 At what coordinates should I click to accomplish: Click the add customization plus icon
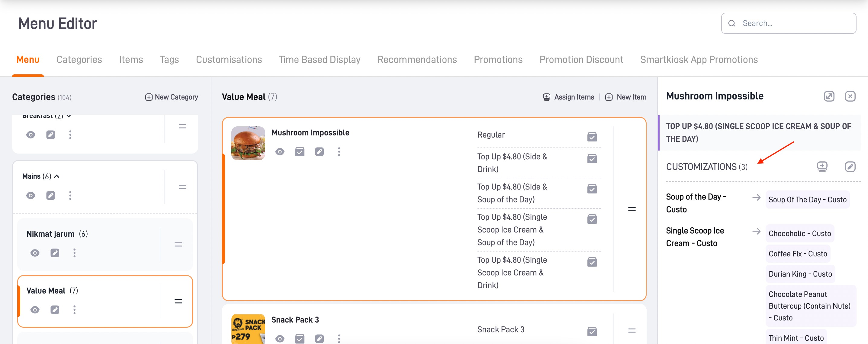pos(822,166)
